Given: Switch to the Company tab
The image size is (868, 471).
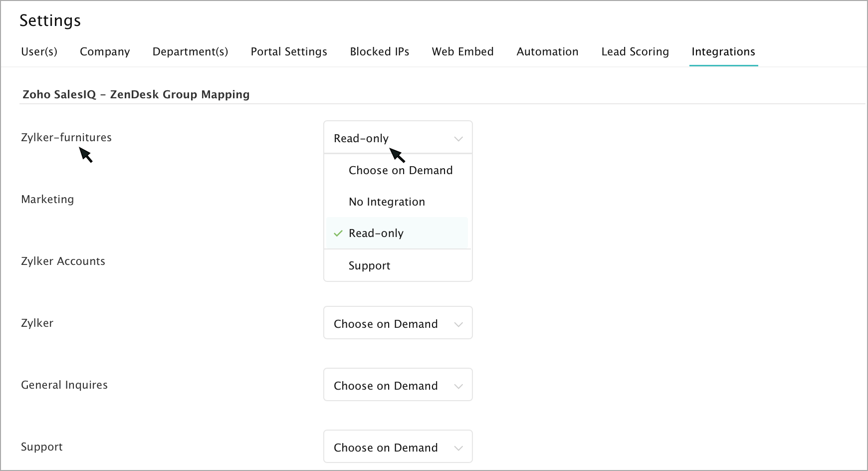Looking at the screenshot, I should click(105, 52).
